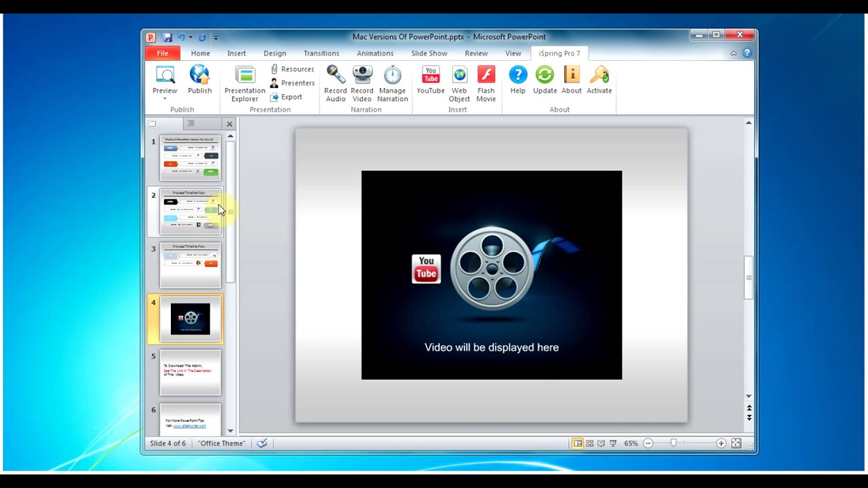This screenshot has height=488, width=868.
Task: Click 'Video will be displayed here' text
Action: pyautogui.click(x=492, y=347)
